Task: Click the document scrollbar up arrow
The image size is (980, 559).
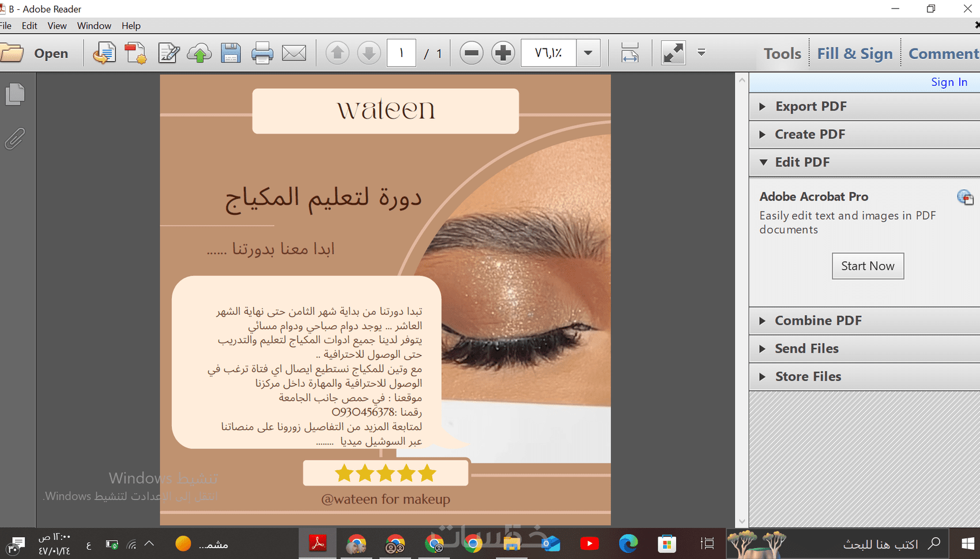Action: (x=742, y=80)
